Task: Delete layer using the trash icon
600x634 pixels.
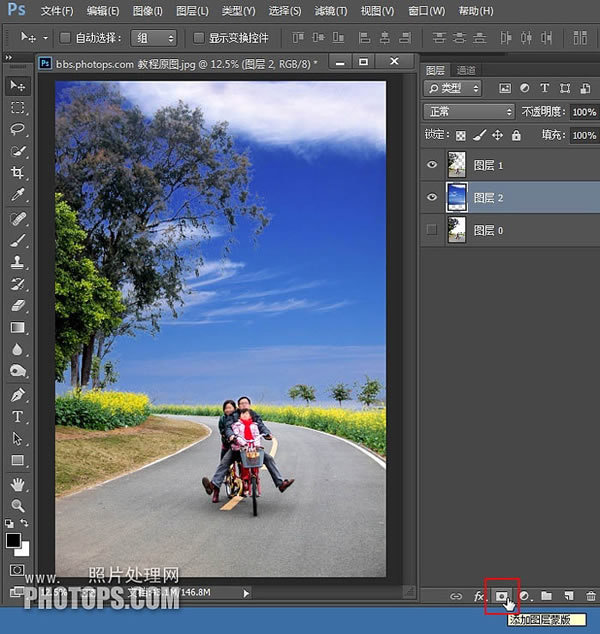Action: (590, 596)
